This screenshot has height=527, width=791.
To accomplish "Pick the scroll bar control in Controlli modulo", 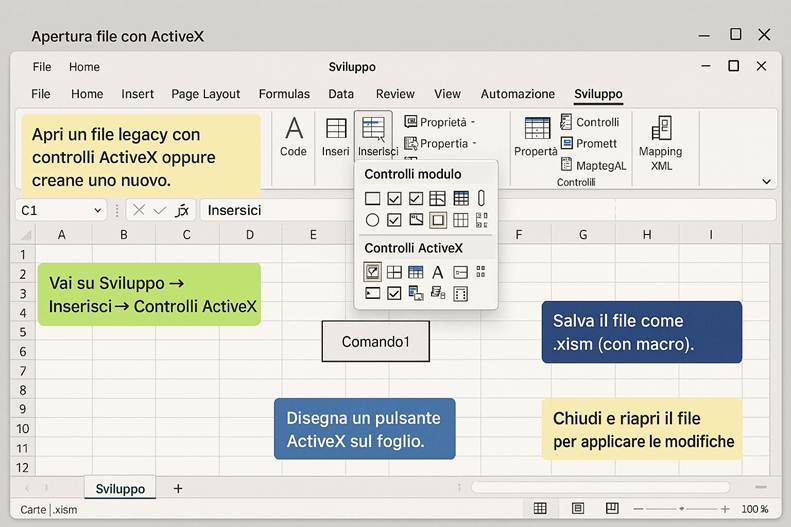I will tap(481, 198).
